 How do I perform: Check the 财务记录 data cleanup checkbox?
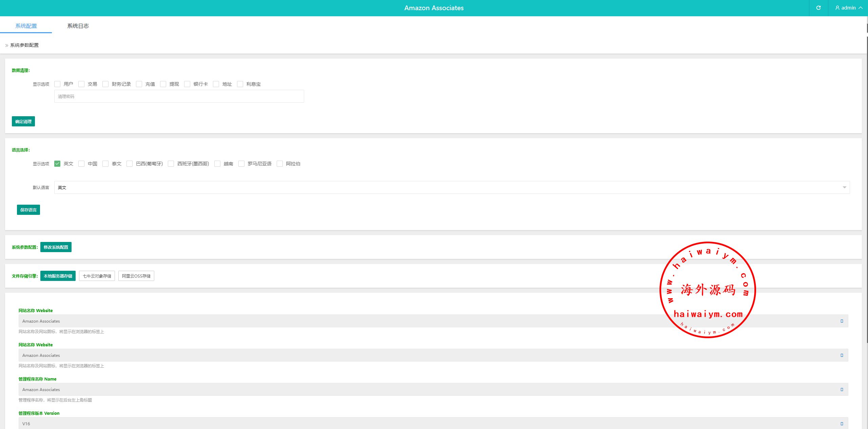[105, 84]
